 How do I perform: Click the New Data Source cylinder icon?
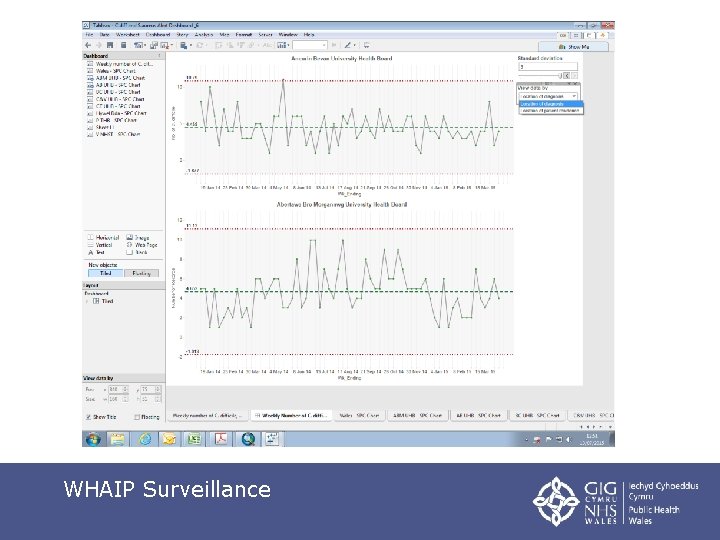pos(123,45)
